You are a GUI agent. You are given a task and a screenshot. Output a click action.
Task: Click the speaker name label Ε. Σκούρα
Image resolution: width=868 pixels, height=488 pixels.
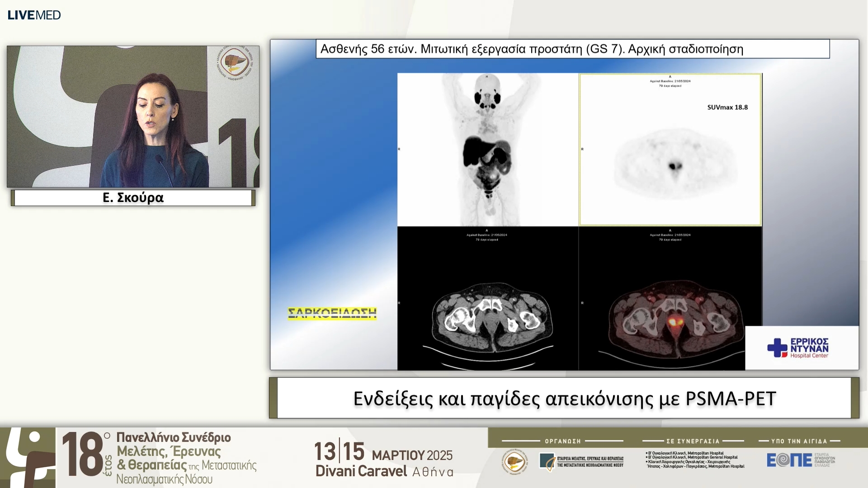(x=133, y=198)
